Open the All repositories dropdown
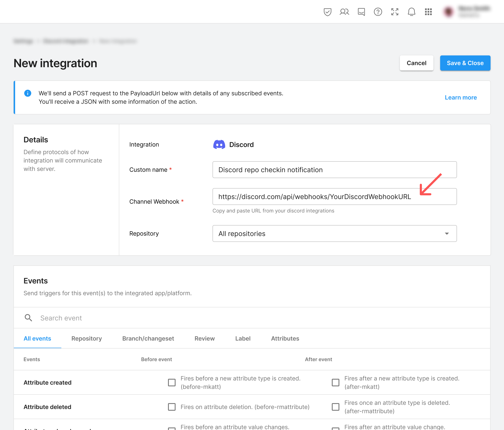504x430 pixels. coord(335,233)
